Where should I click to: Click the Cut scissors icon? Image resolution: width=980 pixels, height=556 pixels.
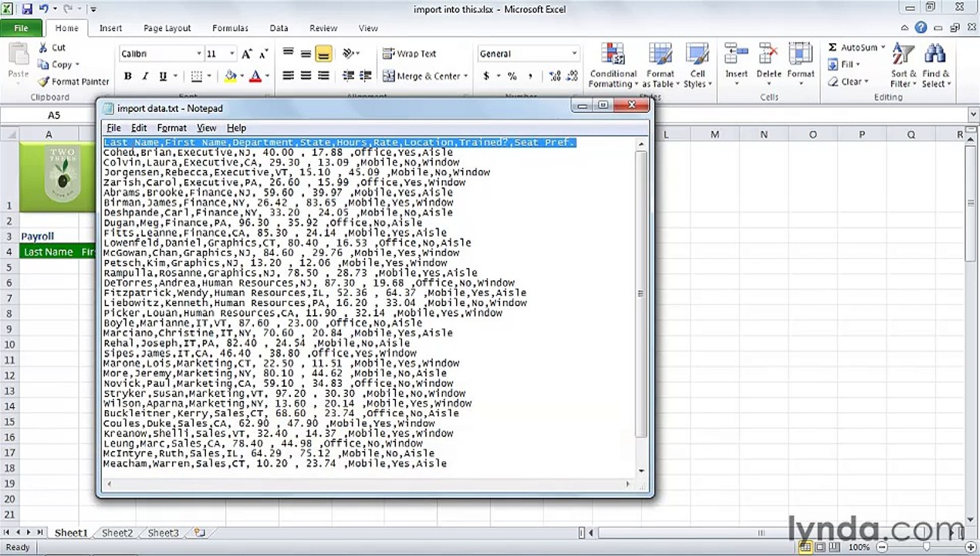[42, 48]
